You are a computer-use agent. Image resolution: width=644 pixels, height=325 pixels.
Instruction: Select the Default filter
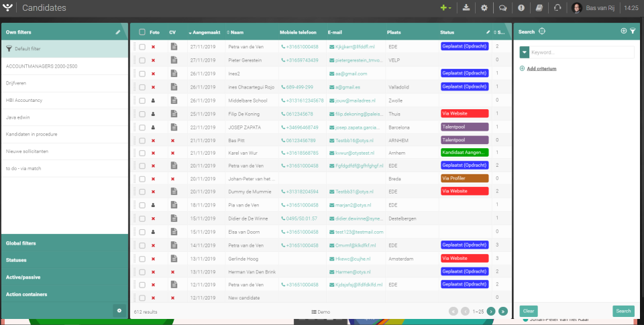point(65,49)
